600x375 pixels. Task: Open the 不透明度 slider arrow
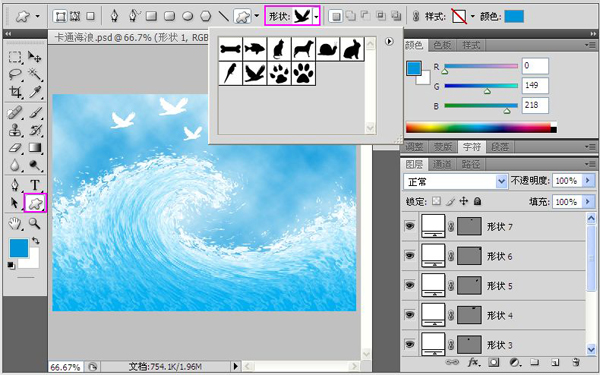tap(588, 181)
